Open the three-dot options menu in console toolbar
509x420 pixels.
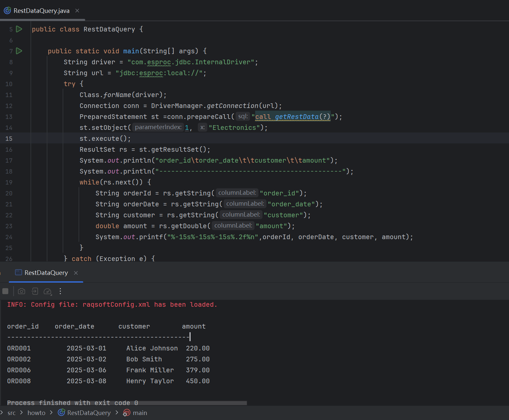(60, 291)
